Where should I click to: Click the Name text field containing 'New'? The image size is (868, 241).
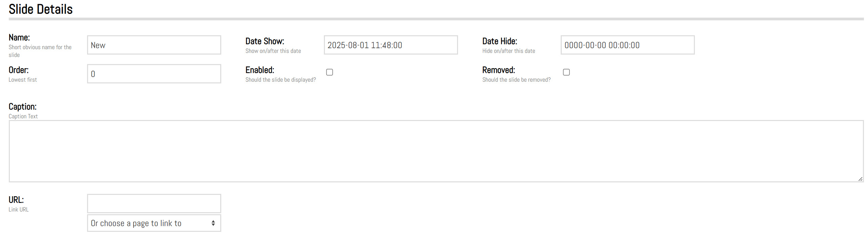click(154, 45)
